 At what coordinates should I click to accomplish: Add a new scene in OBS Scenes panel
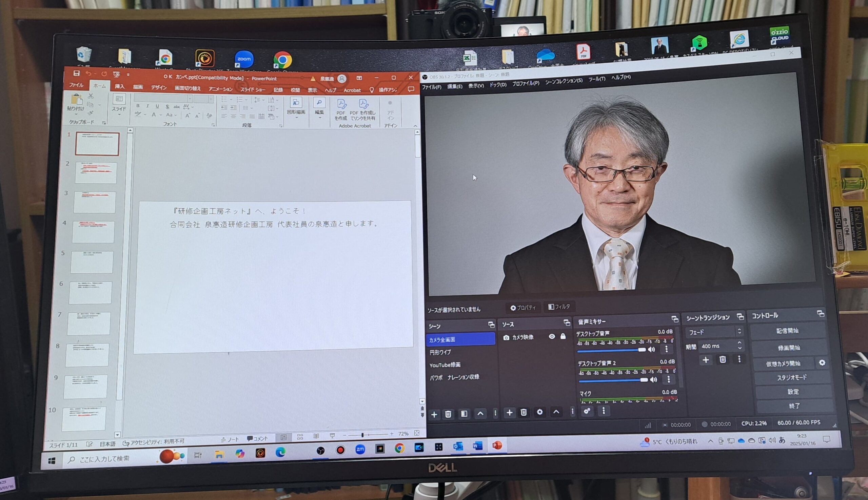tap(434, 415)
